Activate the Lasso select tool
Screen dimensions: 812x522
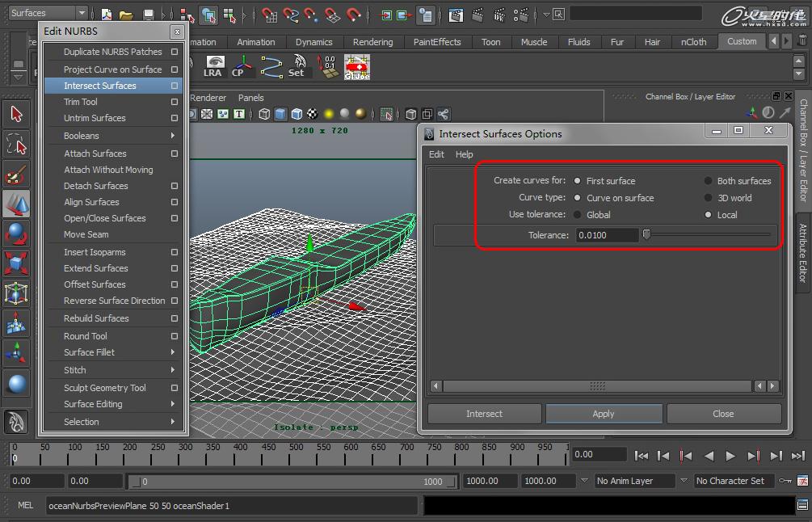point(17,144)
